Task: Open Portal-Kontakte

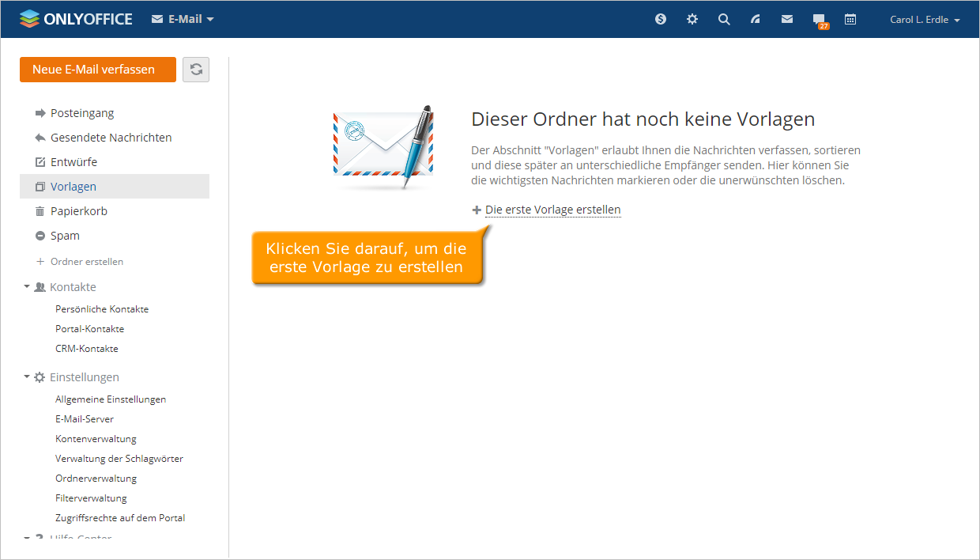Action: [89, 329]
